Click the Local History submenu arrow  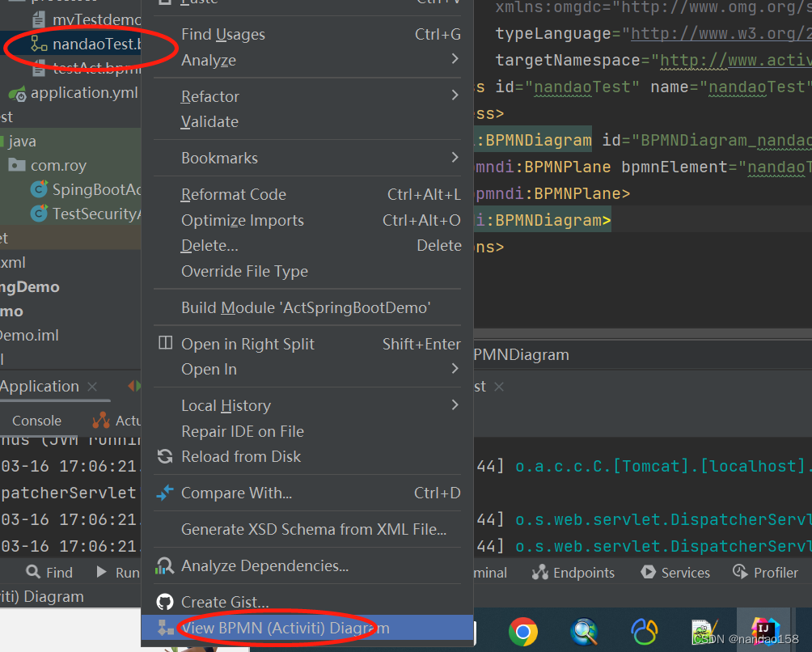[455, 405]
